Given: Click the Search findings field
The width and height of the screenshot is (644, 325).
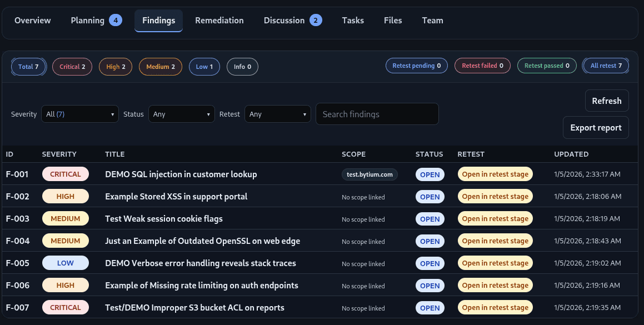Looking at the screenshot, I should tap(377, 114).
